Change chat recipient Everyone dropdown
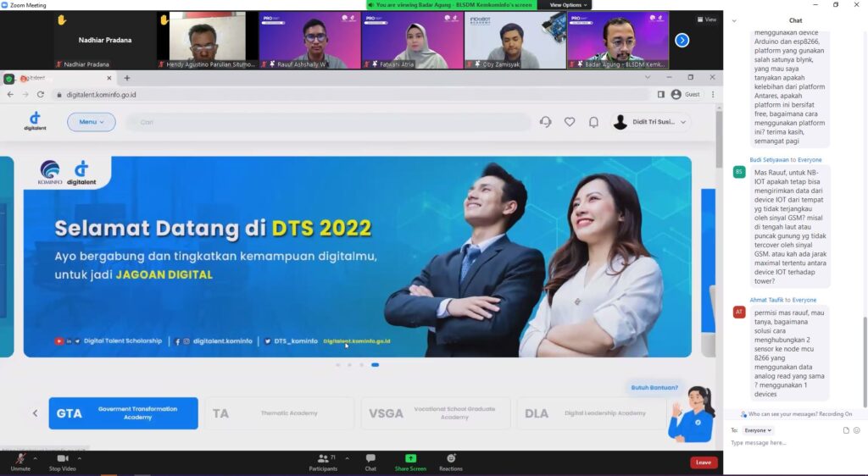The width and height of the screenshot is (868, 476). coord(758,430)
